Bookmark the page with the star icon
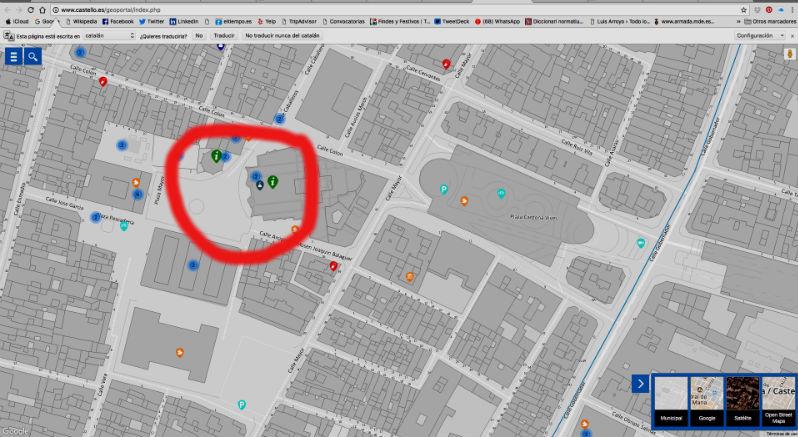Screen dimensions: 798x437 click(743, 9)
